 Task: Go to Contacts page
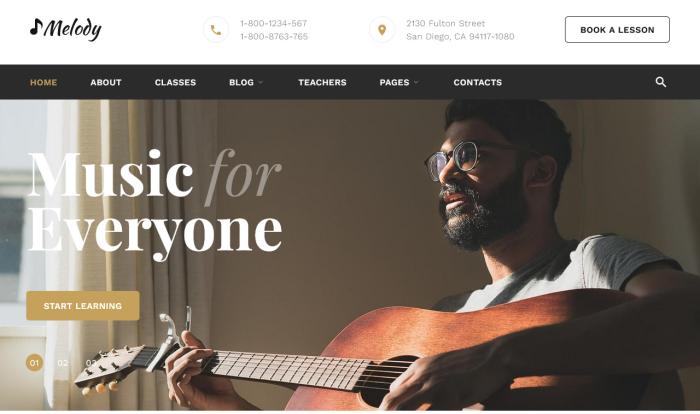click(x=478, y=82)
